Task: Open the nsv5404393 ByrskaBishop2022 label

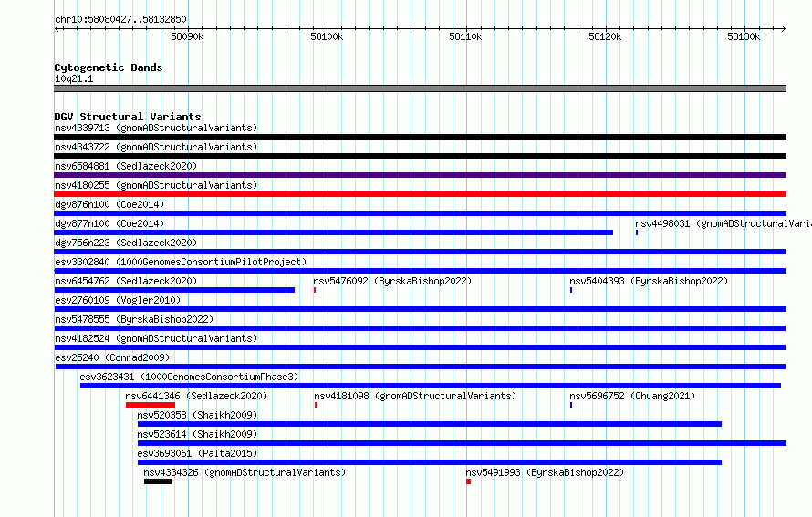Action: click(x=649, y=281)
